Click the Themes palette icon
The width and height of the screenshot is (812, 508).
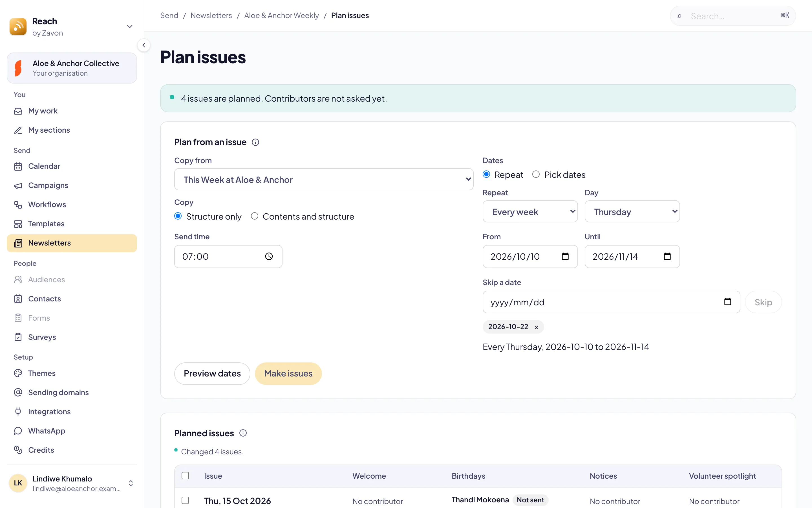click(18, 373)
